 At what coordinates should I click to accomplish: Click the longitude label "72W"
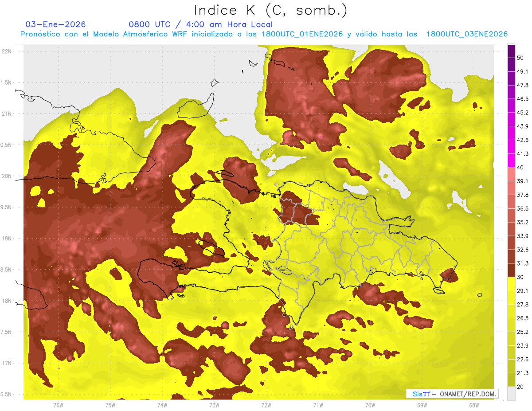tap(266, 405)
